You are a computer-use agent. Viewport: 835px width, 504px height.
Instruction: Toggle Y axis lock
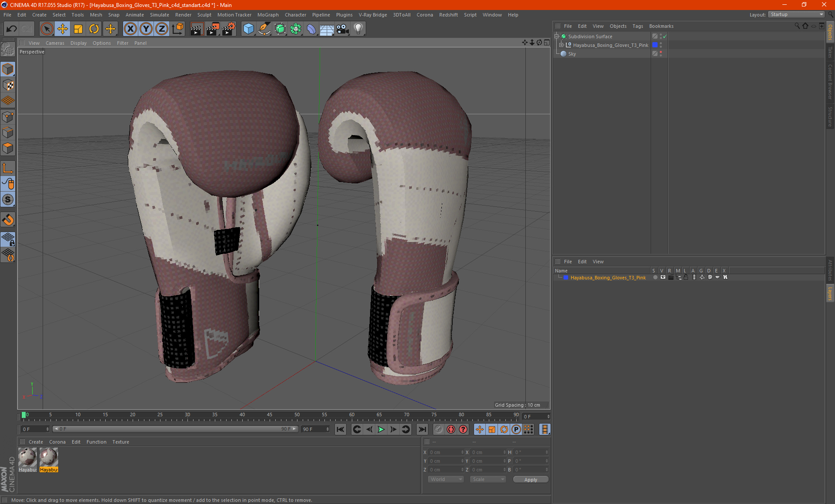pyautogui.click(x=146, y=29)
